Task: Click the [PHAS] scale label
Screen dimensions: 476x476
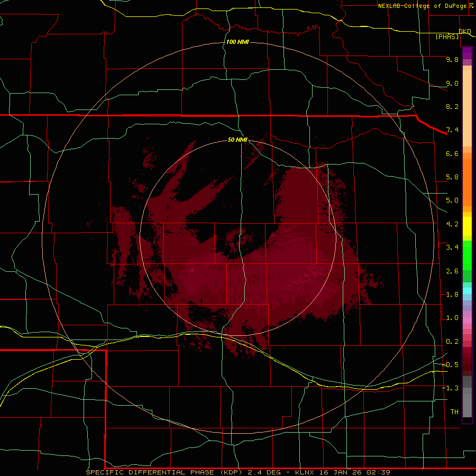Action: coord(447,36)
